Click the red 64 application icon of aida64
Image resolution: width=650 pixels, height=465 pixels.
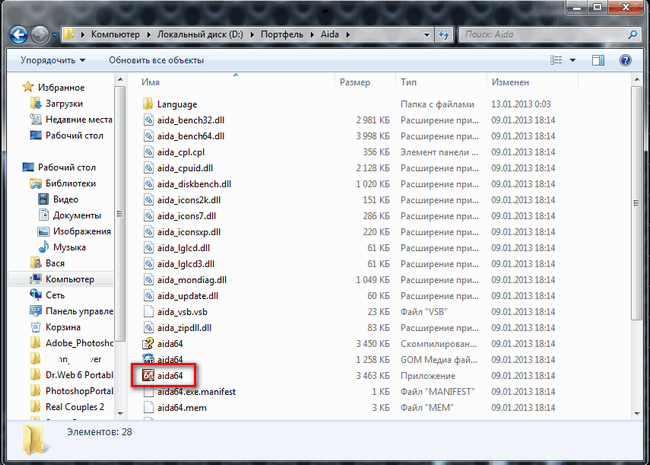[148, 375]
